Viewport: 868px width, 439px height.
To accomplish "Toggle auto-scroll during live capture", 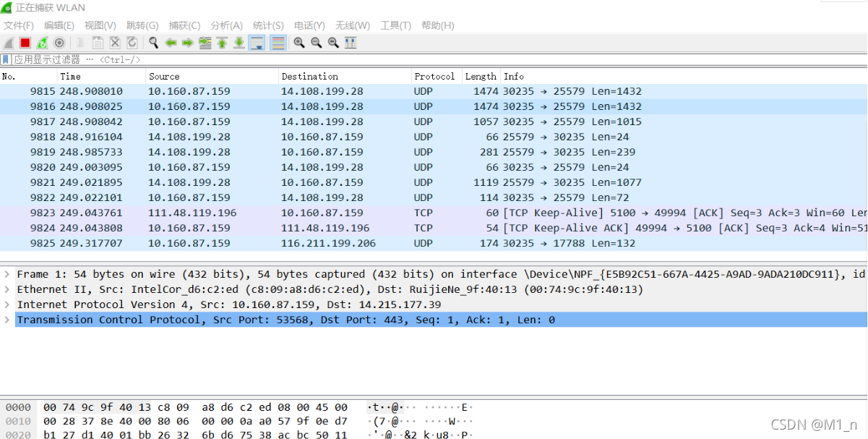I will [x=257, y=43].
